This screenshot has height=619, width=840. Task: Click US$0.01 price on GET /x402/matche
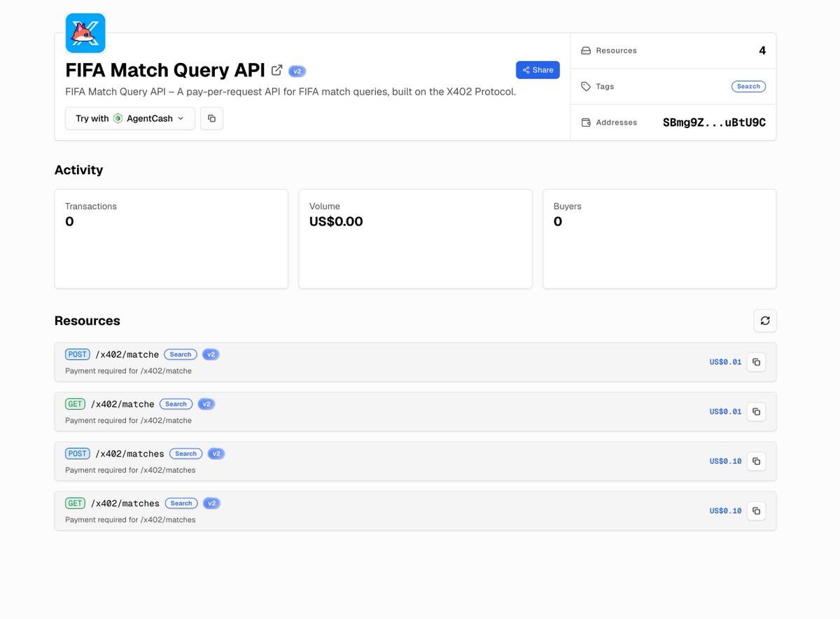pyautogui.click(x=725, y=412)
